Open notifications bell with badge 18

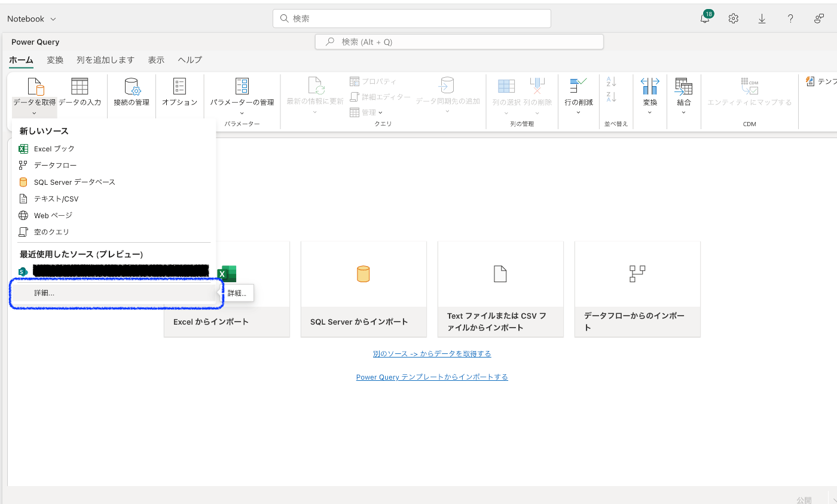click(x=705, y=17)
